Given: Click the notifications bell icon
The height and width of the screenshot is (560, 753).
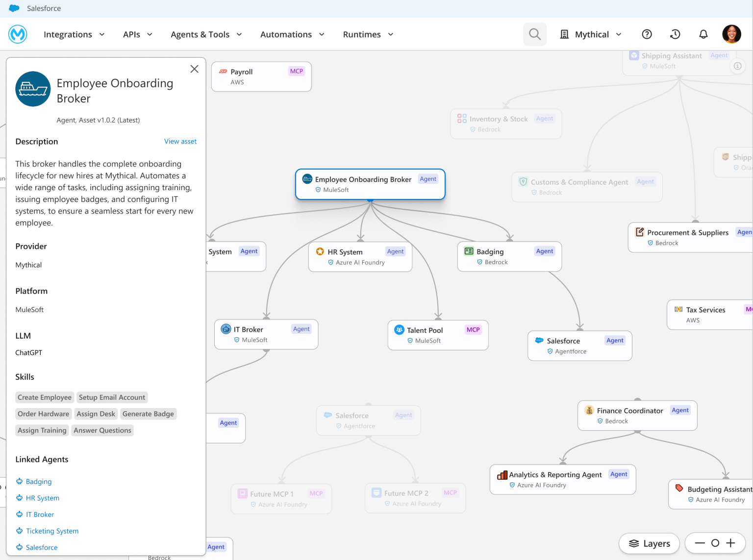Looking at the screenshot, I should (703, 34).
